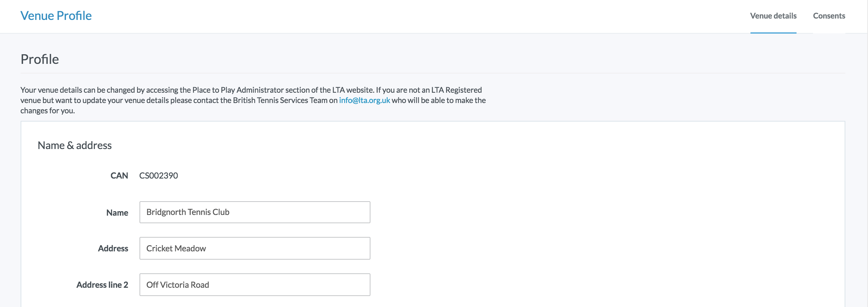Click the Name field label
868x307 pixels.
117,213
